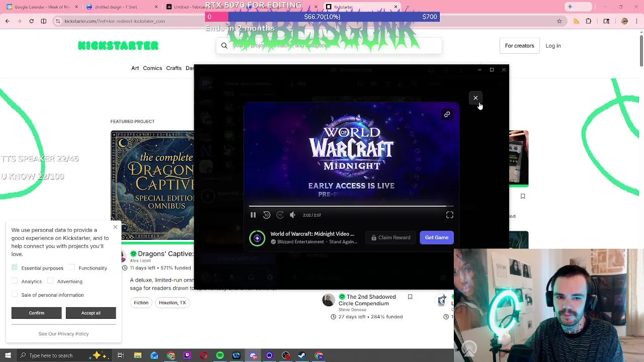Rewind the video ten seconds
Viewport: 644px width, 362px height.
[267, 215]
